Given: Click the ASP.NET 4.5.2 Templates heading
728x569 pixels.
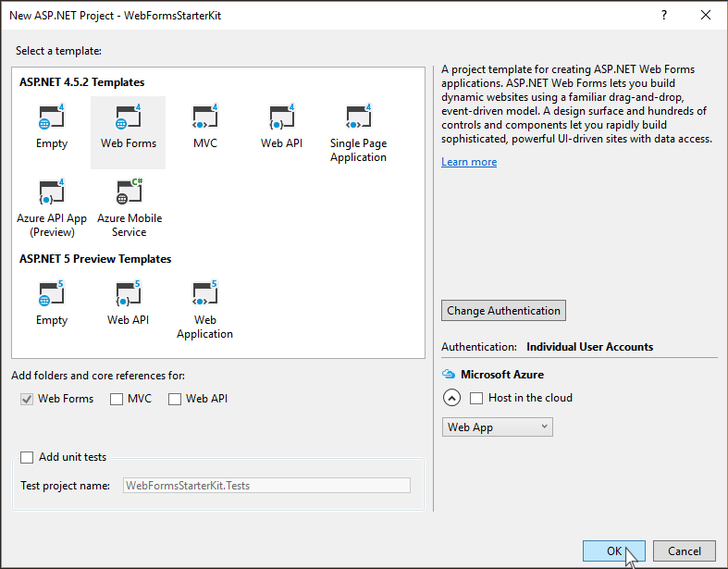Looking at the screenshot, I should click(81, 82).
